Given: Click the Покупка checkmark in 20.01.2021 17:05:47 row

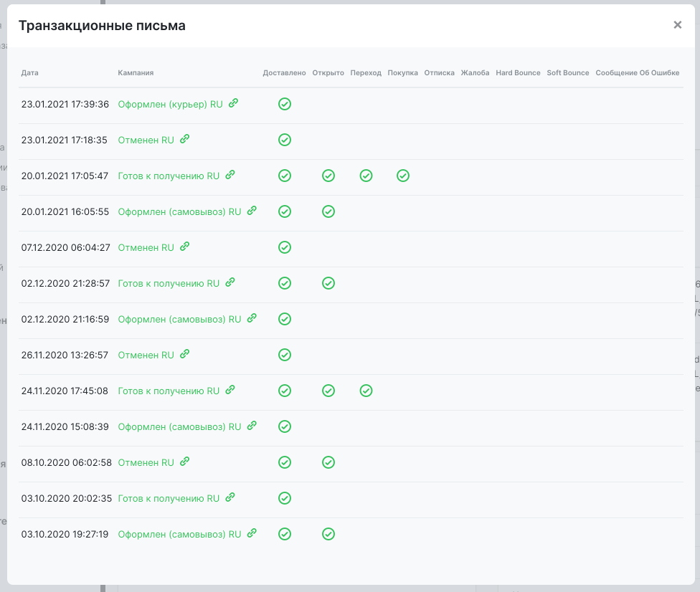Looking at the screenshot, I should pos(402,176).
